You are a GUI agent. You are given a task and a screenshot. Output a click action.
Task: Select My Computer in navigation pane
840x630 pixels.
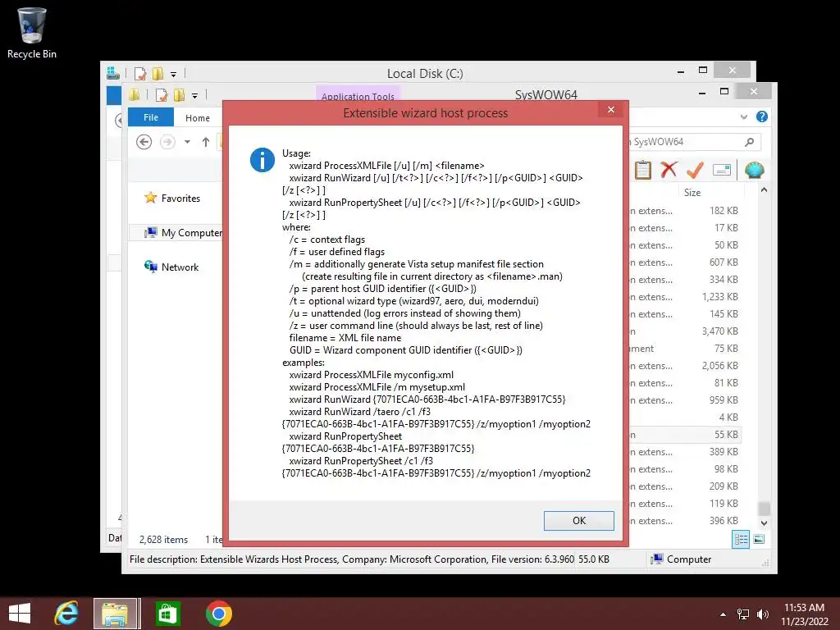click(x=183, y=233)
